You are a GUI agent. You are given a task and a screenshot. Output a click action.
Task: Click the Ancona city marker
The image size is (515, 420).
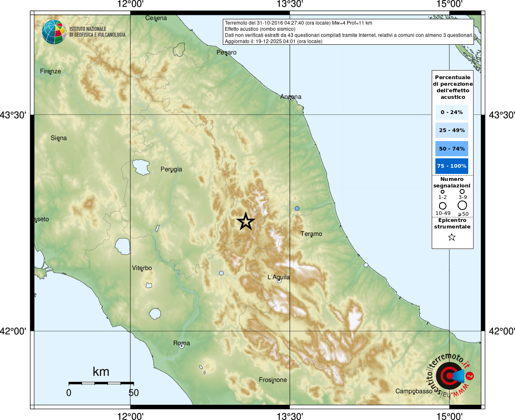tap(291, 99)
